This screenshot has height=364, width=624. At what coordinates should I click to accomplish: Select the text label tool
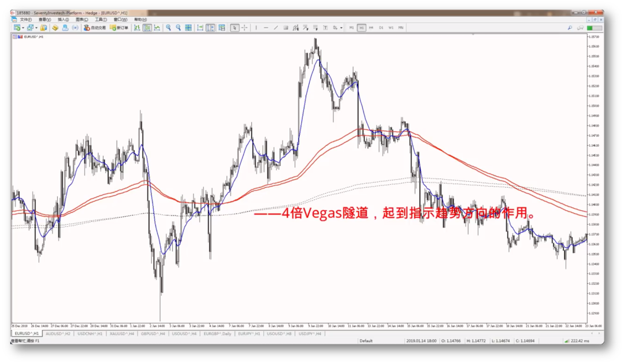[x=325, y=28]
